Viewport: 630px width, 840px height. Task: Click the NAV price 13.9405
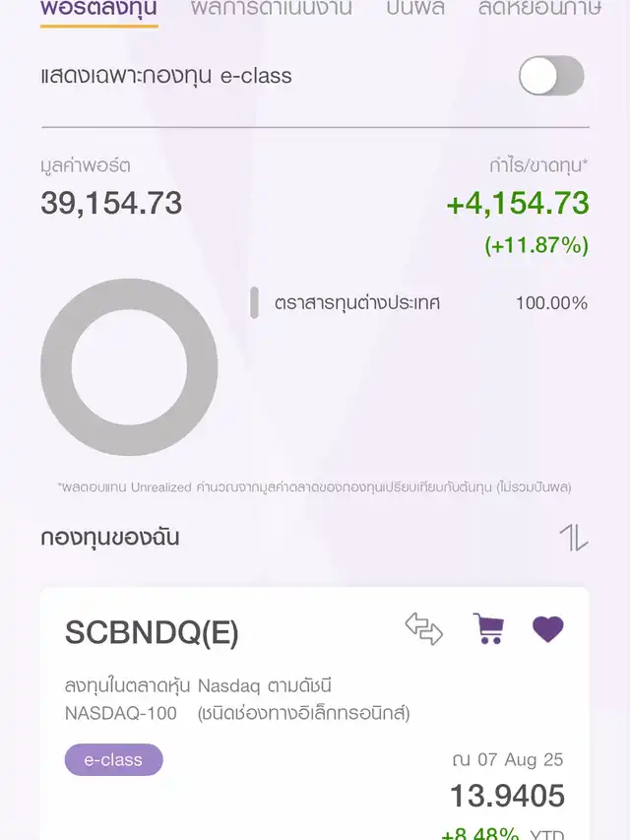pyautogui.click(x=507, y=796)
